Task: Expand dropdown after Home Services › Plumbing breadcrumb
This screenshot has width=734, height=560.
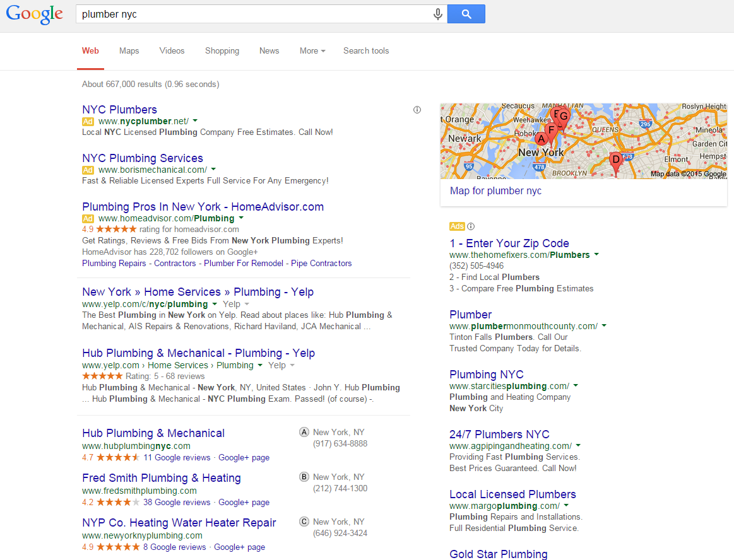Action: point(260,365)
